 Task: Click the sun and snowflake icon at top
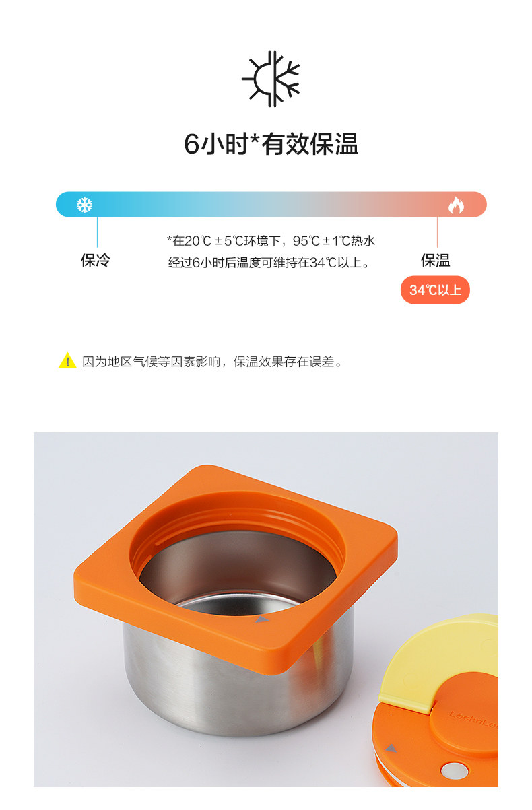coord(270,79)
